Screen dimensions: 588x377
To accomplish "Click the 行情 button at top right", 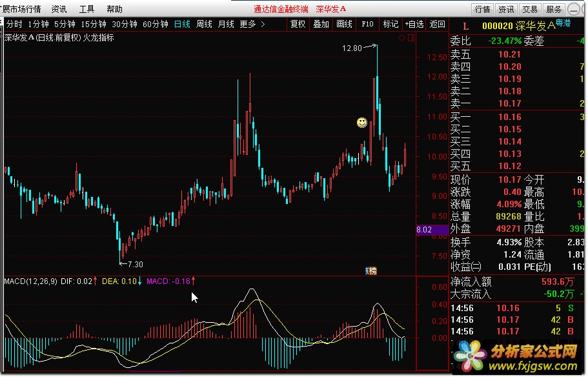I will tap(482, 10).
